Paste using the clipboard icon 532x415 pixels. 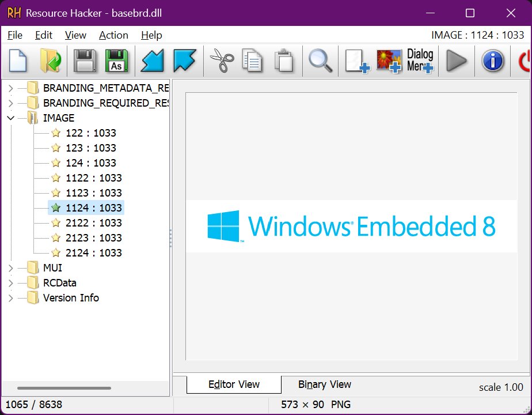[284, 61]
